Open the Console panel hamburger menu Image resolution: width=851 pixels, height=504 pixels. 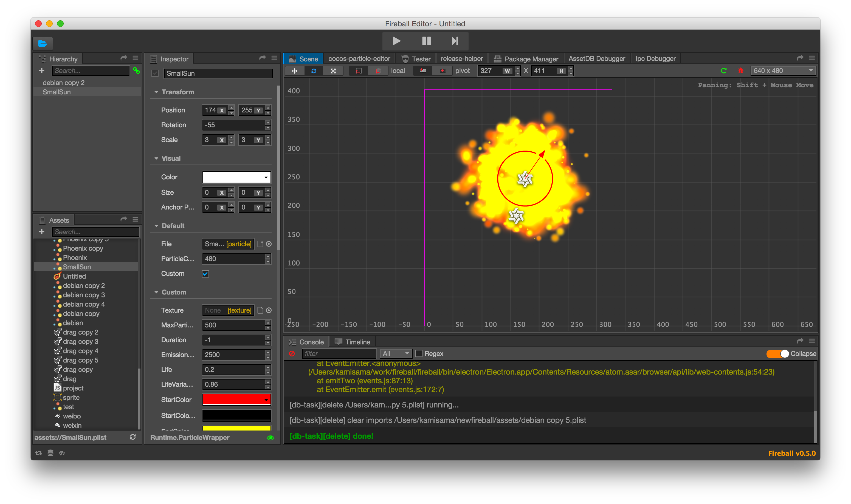[812, 341]
